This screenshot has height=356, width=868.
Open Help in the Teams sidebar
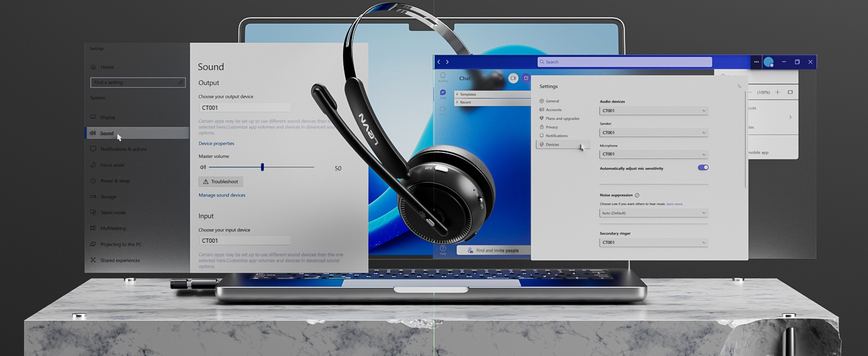click(443, 250)
